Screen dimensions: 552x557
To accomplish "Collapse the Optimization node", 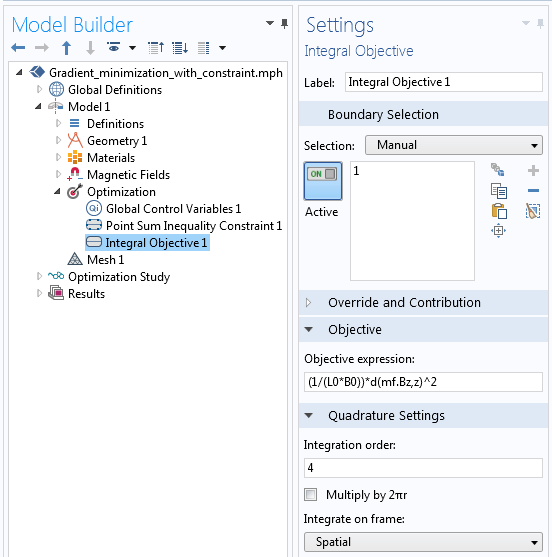I will [x=57, y=191].
